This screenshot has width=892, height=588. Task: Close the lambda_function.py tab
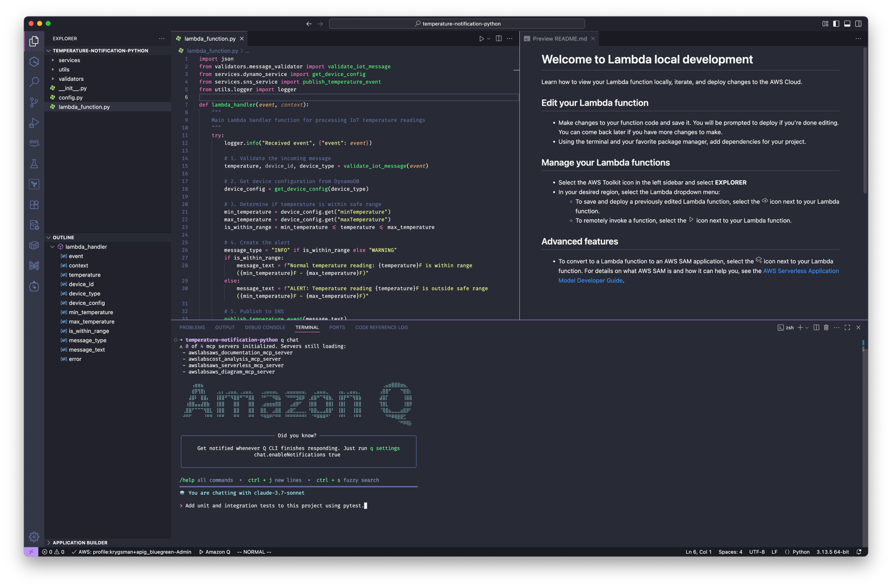(242, 39)
